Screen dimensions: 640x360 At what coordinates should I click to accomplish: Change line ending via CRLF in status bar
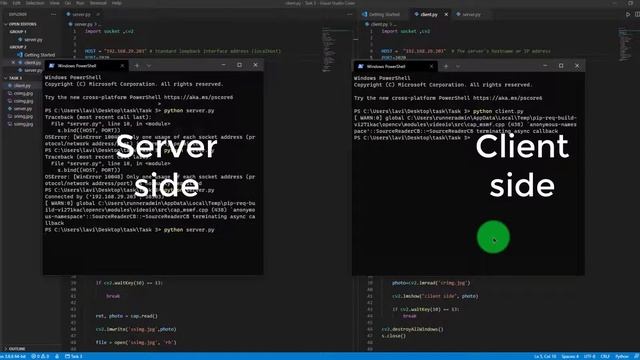pyautogui.click(x=605, y=356)
